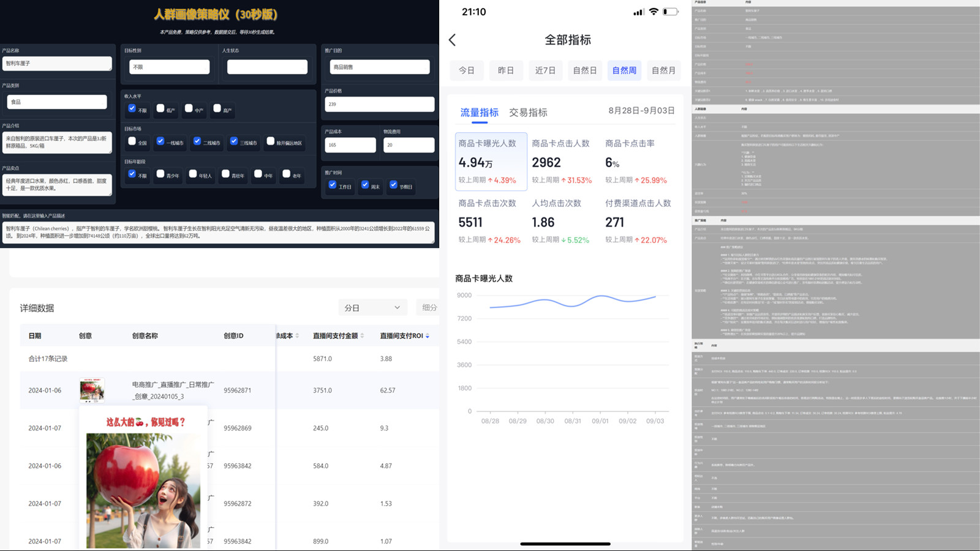Select the 自然月 time filter
The image size is (980, 551).
pyautogui.click(x=663, y=70)
